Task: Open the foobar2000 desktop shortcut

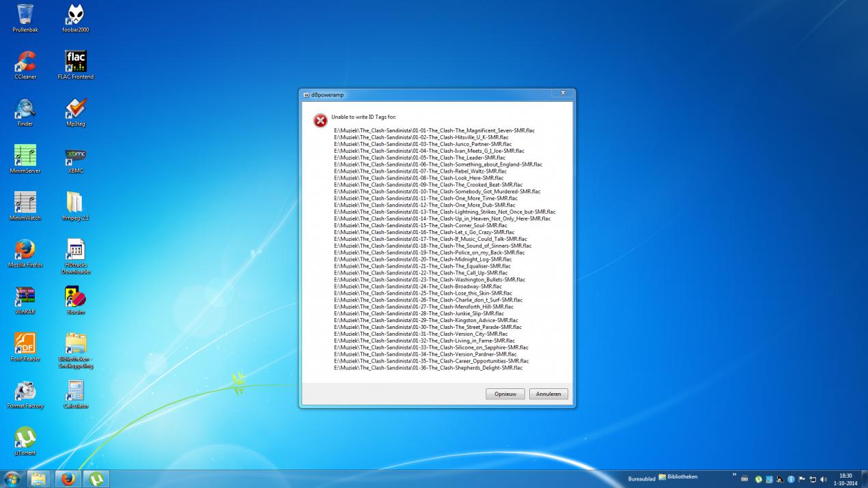Action: tap(75, 16)
